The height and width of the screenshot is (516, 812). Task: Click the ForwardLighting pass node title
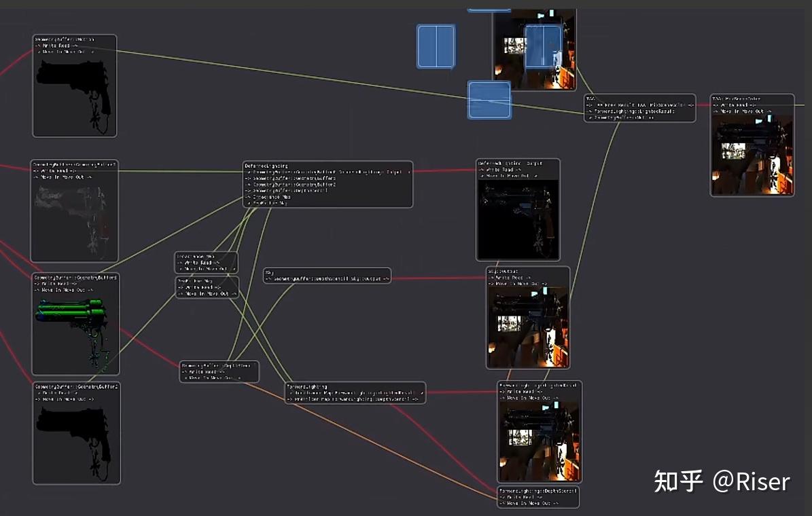coord(307,386)
